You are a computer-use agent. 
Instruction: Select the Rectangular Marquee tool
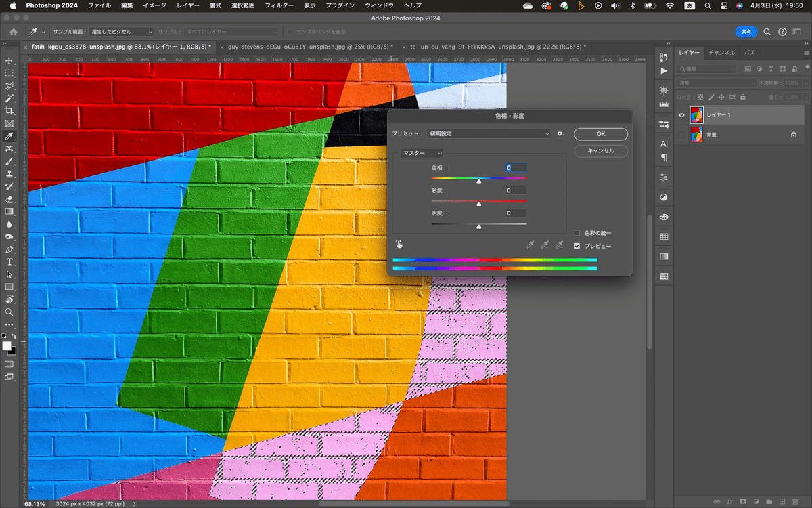point(9,73)
